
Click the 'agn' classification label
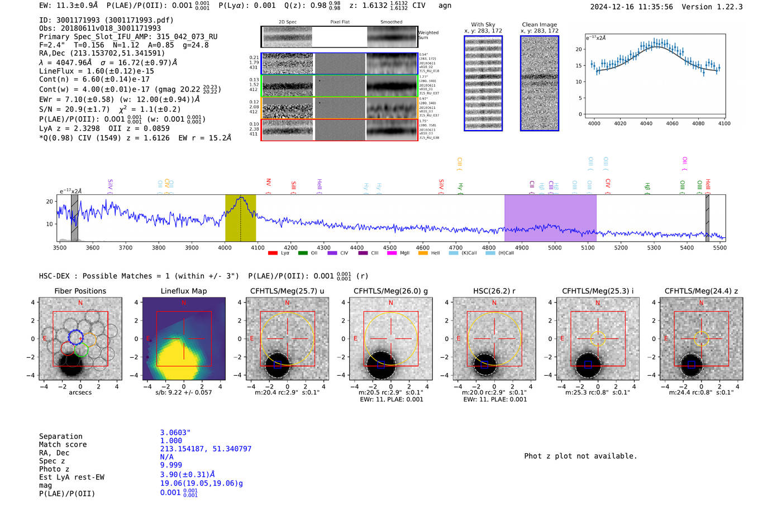coord(445,6)
